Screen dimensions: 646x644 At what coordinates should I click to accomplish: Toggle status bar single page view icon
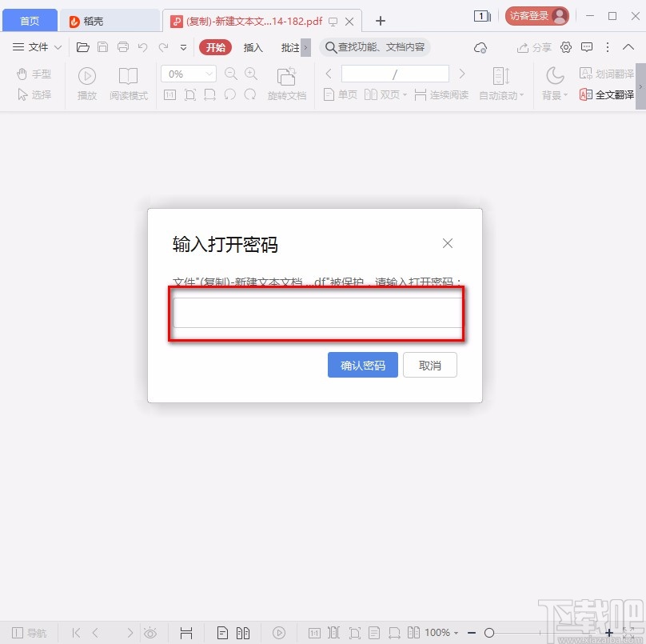pos(222,633)
